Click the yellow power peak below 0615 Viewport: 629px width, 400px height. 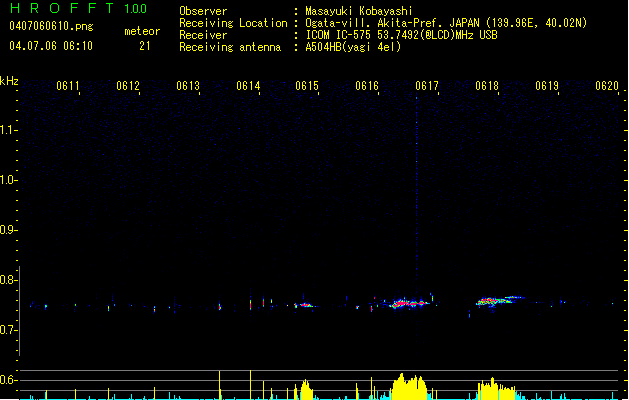tap(304, 389)
